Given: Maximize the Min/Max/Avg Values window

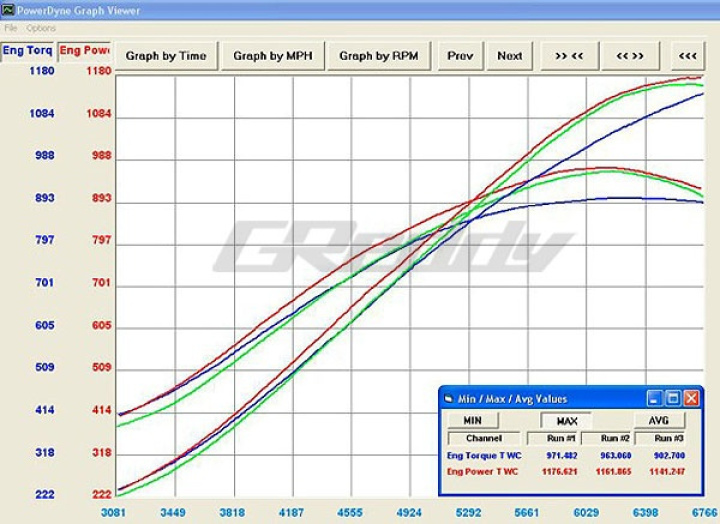Looking at the screenshot, I should pos(673,398).
